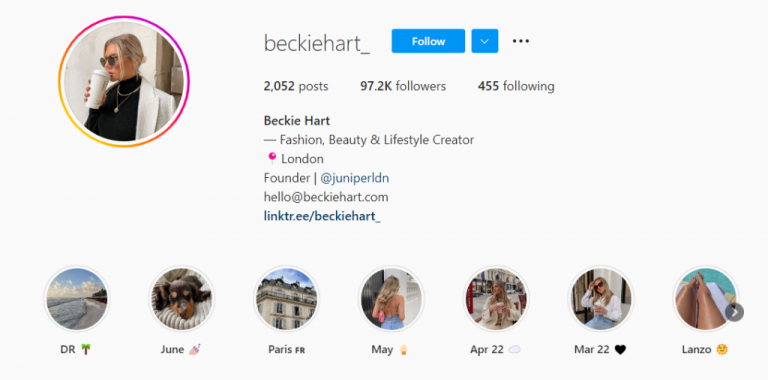The image size is (768, 380).
Task: Select the 2,052 posts count
Action: (296, 87)
